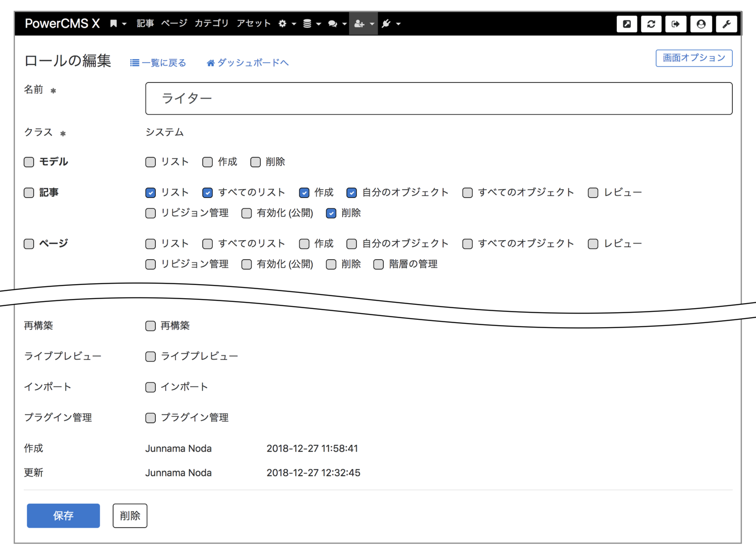Toggle the 記事 master checkbox
The image size is (756, 555).
click(29, 193)
